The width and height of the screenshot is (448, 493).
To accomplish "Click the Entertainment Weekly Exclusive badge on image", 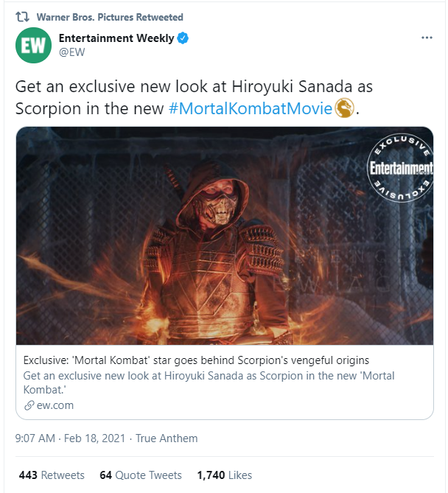I will tap(399, 168).
